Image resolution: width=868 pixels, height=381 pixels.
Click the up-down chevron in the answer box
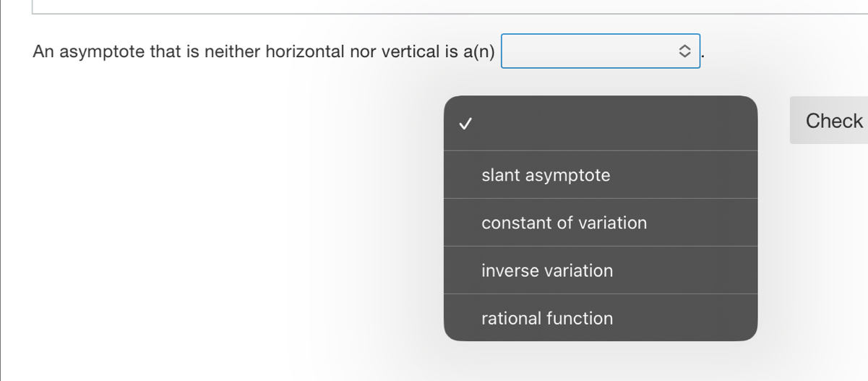tap(685, 52)
